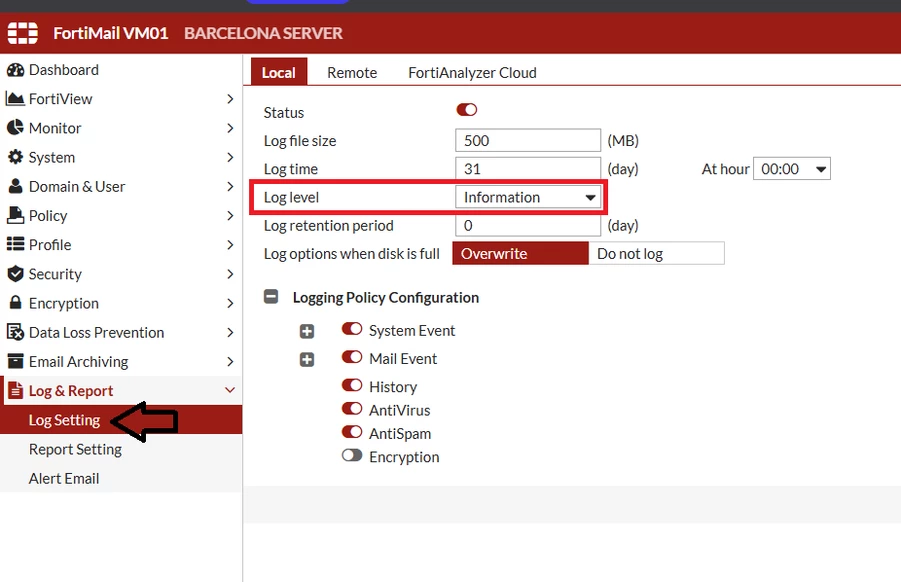
Task: Toggle the History logging switch
Action: click(x=352, y=385)
